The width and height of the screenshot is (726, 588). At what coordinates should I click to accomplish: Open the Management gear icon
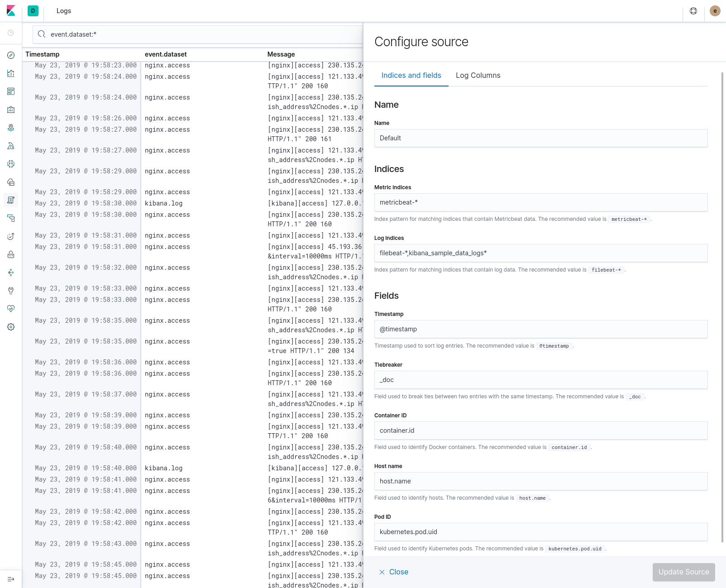pyautogui.click(x=10, y=327)
